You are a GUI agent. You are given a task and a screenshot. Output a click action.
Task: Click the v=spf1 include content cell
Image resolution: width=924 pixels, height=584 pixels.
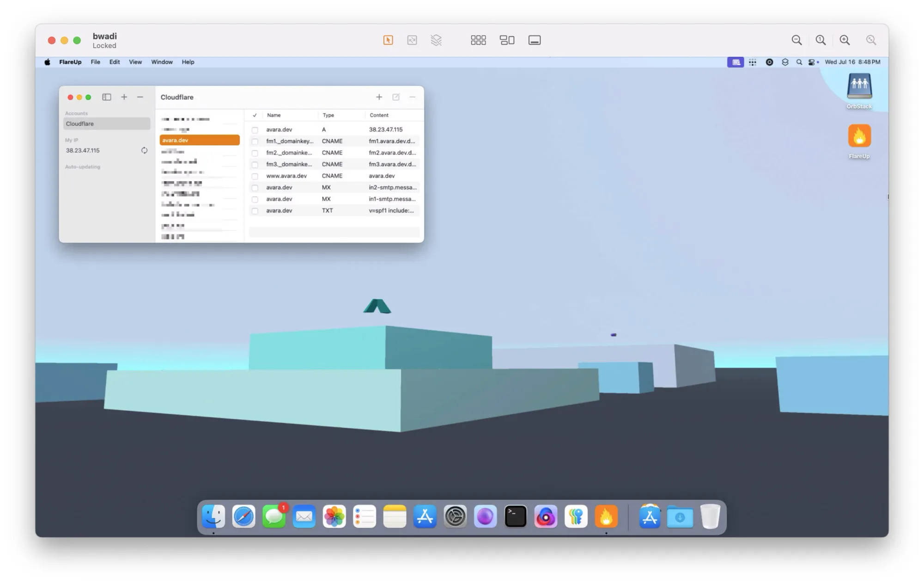tap(391, 210)
